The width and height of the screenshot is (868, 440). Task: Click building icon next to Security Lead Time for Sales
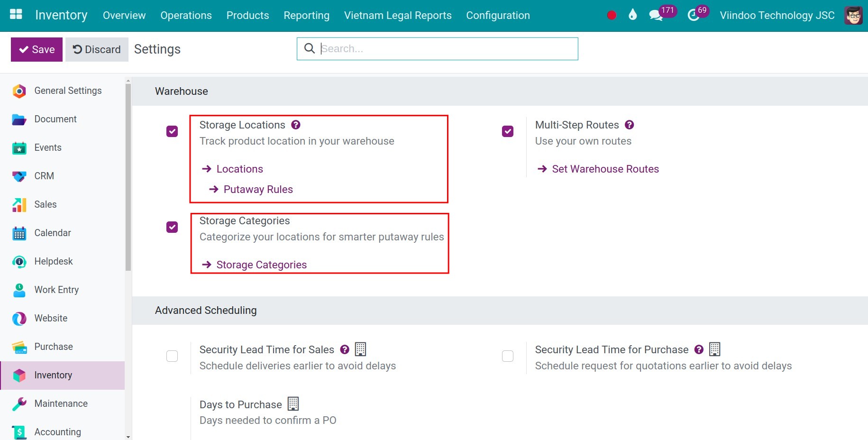(x=361, y=349)
